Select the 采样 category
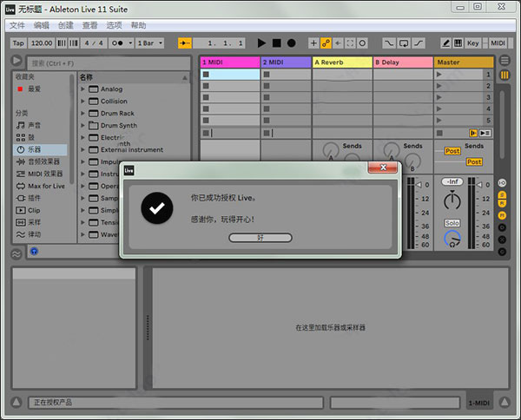 pyautogui.click(x=41, y=222)
